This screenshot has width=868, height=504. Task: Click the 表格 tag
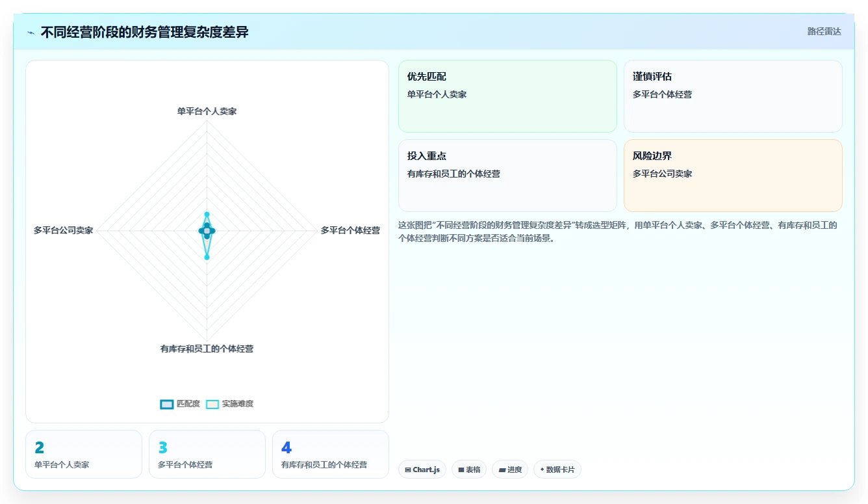pyautogui.click(x=469, y=470)
